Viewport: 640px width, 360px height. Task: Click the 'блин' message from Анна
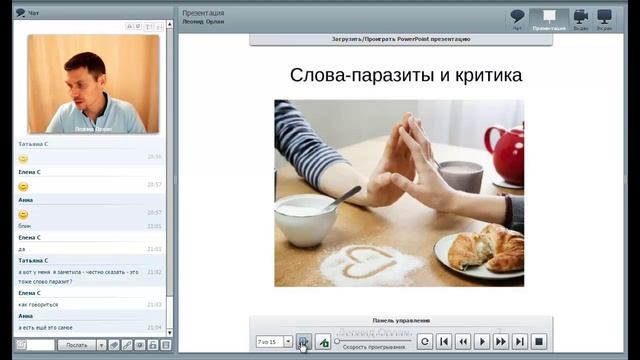coord(24,226)
